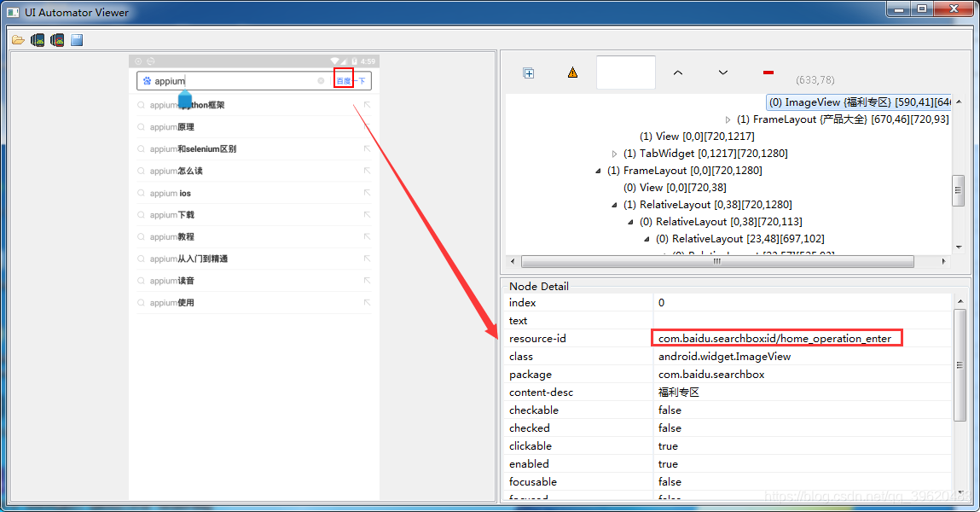Go to next search match with down chevron
This screenshot has height=512, width=980.
pos(723,73)
